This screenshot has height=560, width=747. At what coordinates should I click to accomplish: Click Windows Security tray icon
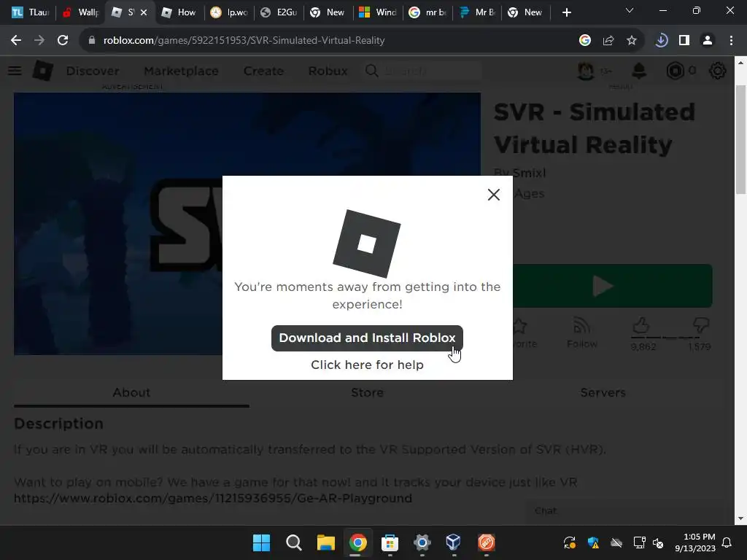[x=593, y=542]
